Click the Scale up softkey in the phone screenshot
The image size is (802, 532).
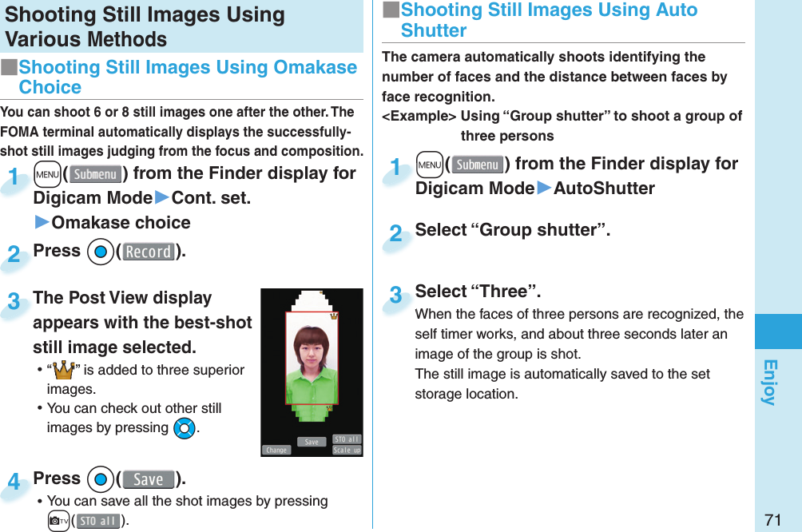click(x=347, y=451)
